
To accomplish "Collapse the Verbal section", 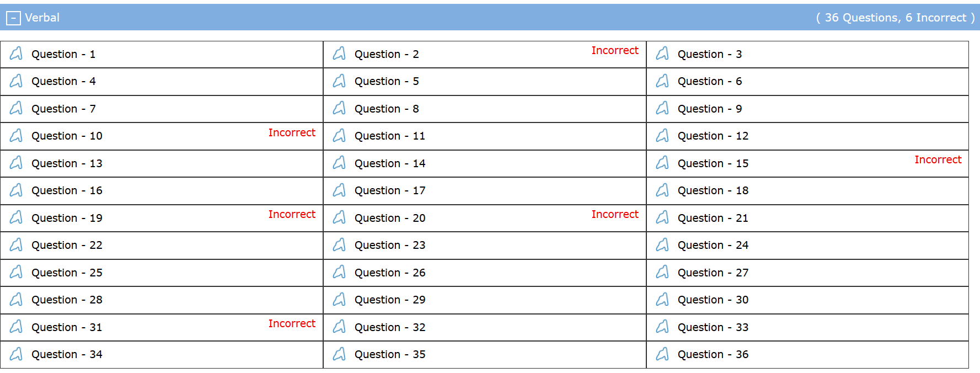I will [13, 18].
